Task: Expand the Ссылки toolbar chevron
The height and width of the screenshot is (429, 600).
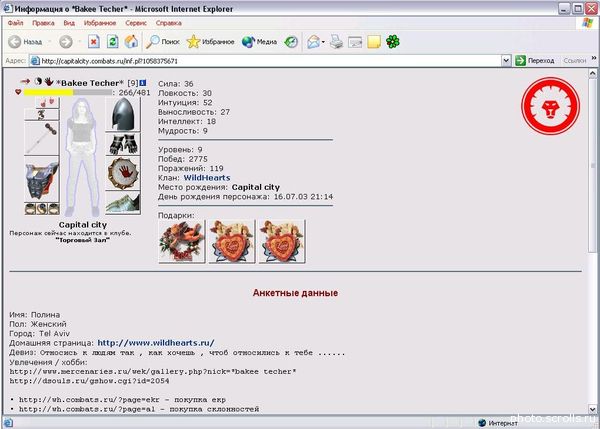Action: (x=594, y=58)
